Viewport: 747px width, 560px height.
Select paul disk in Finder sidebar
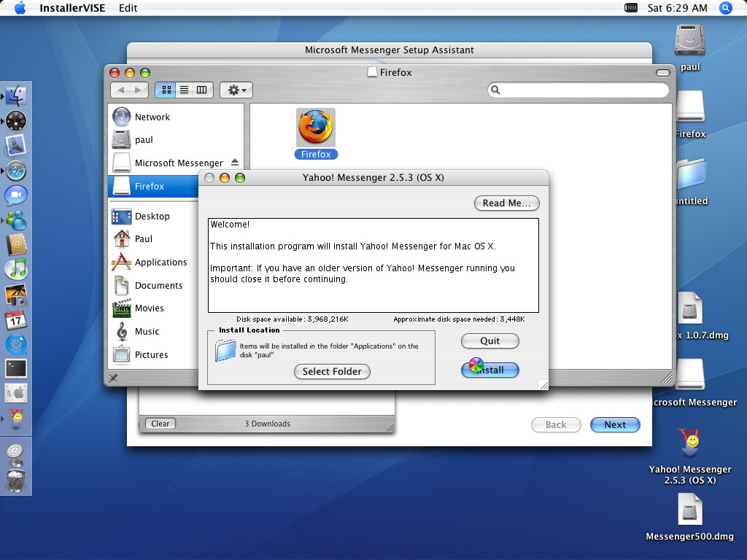coord(177,139)
